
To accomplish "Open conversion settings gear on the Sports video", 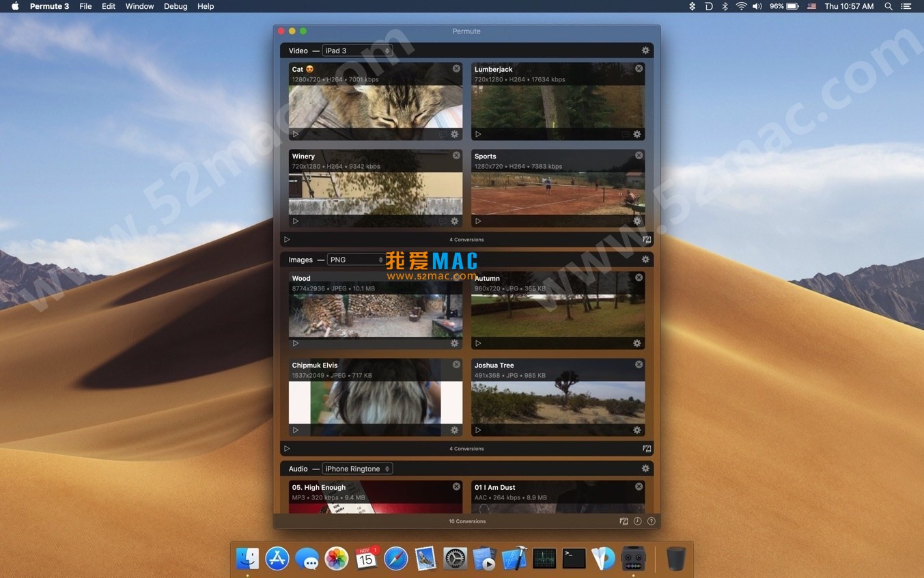I will 636,221.
